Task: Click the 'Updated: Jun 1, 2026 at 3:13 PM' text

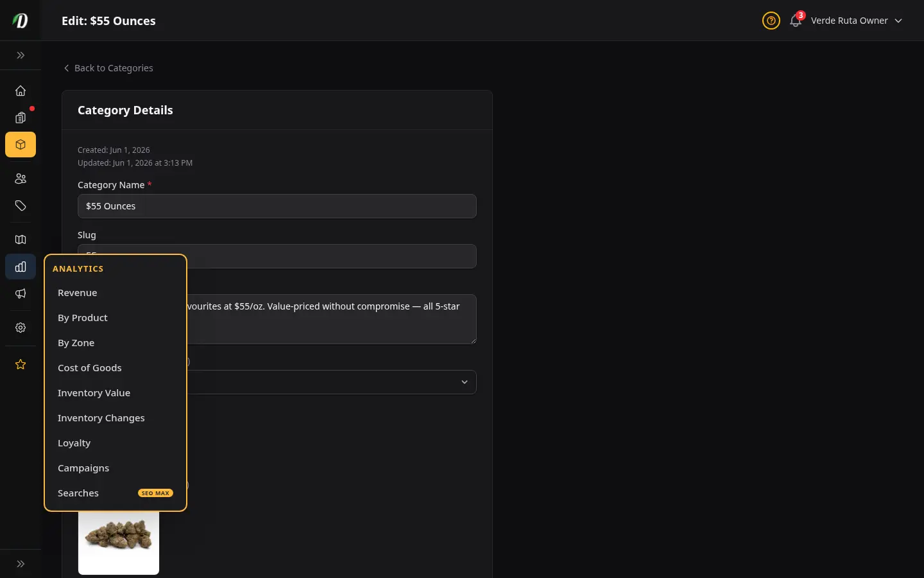Action: [135, 163]
